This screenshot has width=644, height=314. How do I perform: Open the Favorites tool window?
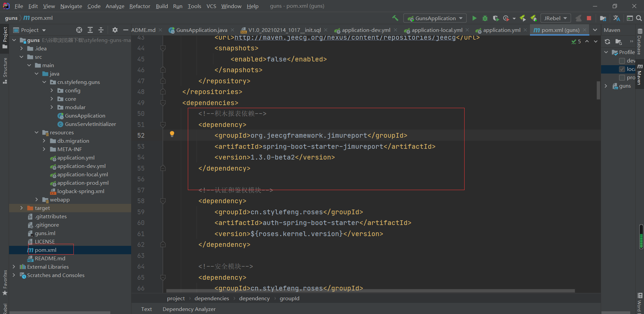tap(5, 283)
